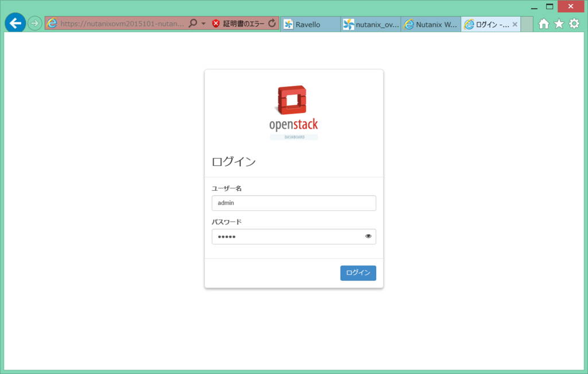
Task: Open browser tools gear menu
Action: 574,24
